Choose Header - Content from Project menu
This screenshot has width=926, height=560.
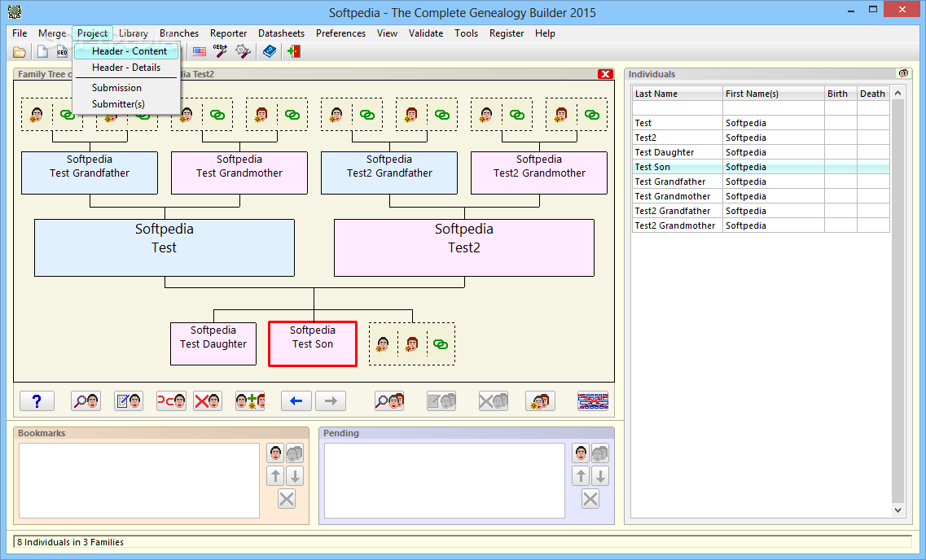pos(126,51)
